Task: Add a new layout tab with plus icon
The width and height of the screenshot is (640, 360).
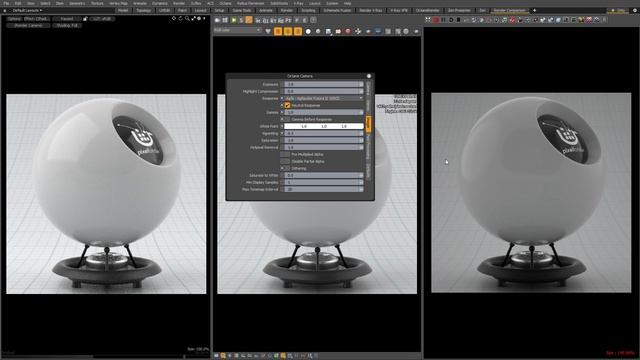Action: click(x=534, y=10)
